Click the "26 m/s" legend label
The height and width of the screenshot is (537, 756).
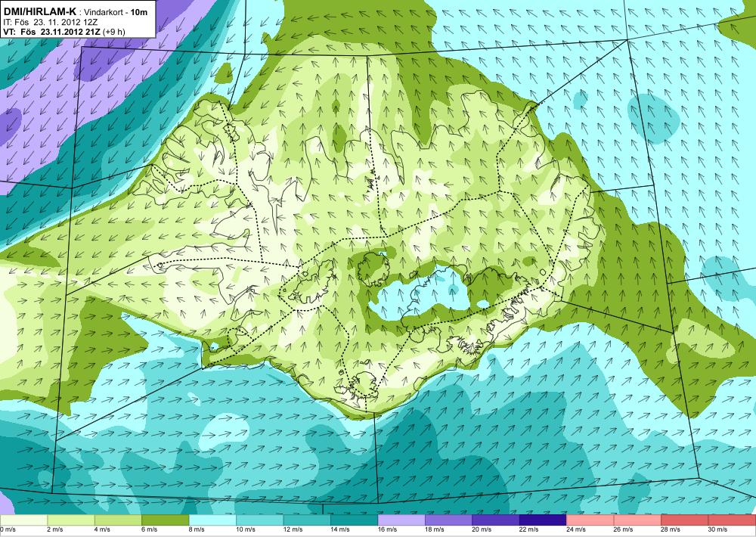click(624, 529)
